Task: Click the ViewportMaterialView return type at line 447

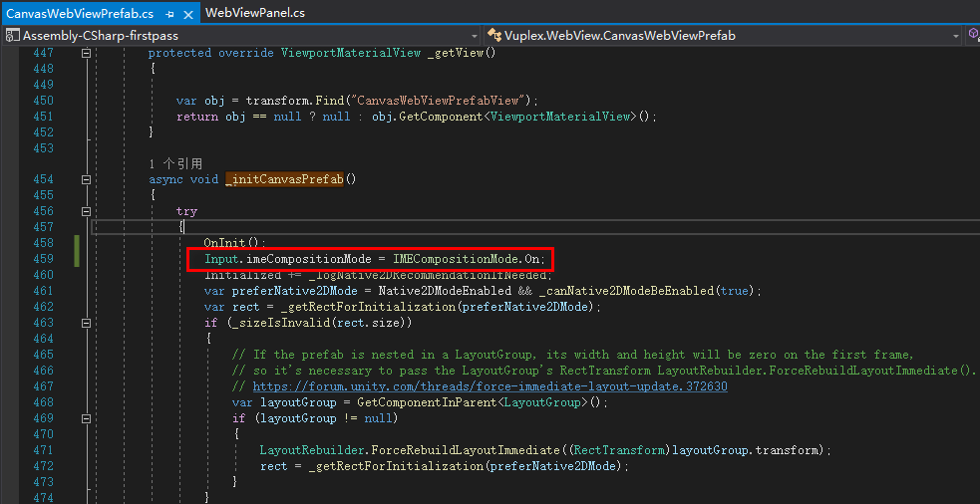Action: pyautogui.click(x=351, y=53)
